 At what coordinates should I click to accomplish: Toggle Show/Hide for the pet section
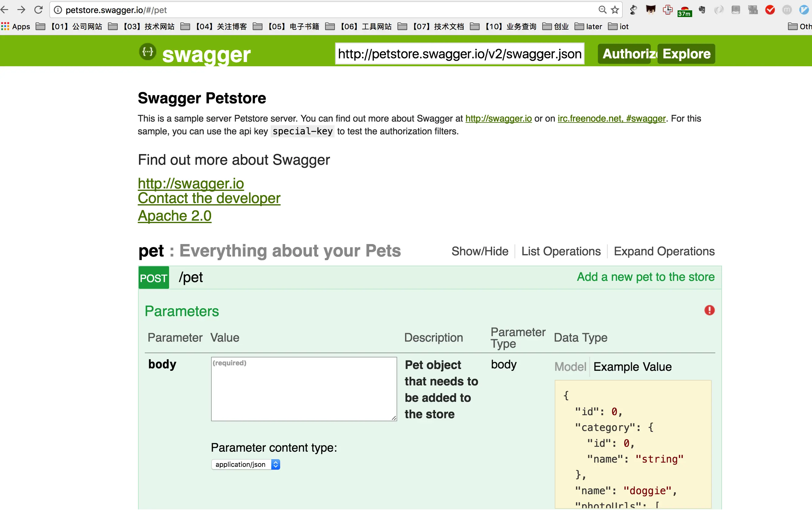pyautogui.click(x=480, y=251)
